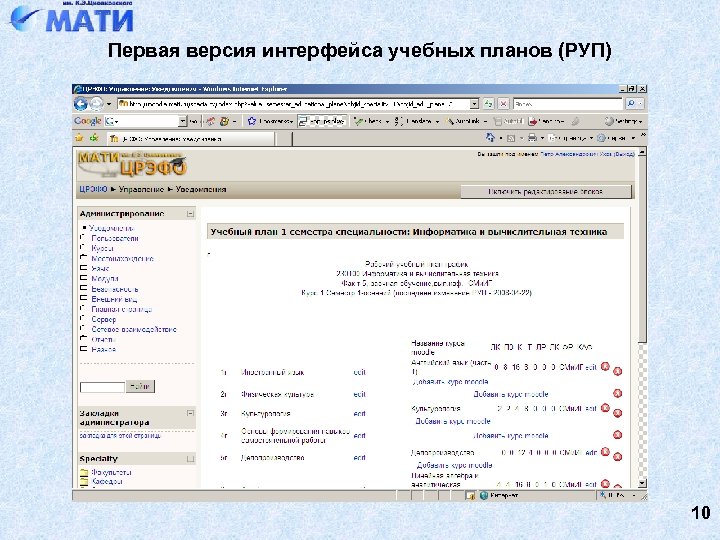Expand the Внешний вид folder in admin tree
Screen dimensions: 720x540
tap(84, 299)
